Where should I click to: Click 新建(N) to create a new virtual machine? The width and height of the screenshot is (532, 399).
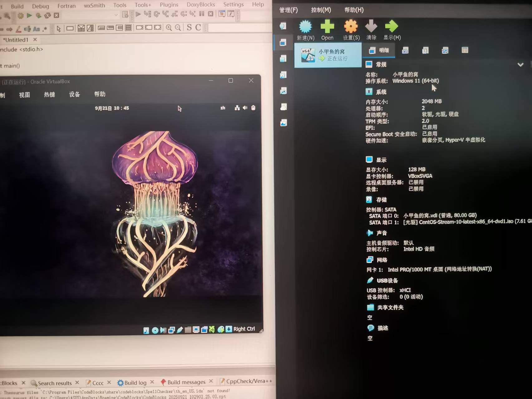305,30
